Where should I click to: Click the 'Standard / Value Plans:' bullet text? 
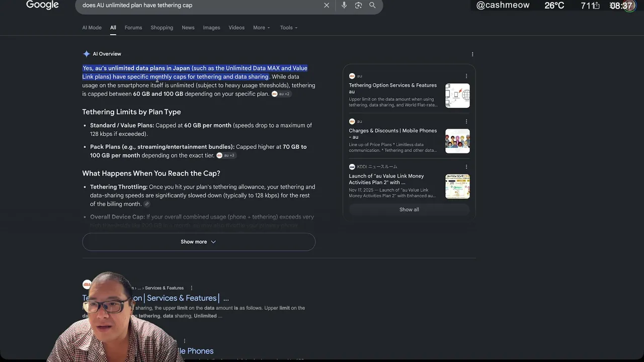[x=122, y=125]
